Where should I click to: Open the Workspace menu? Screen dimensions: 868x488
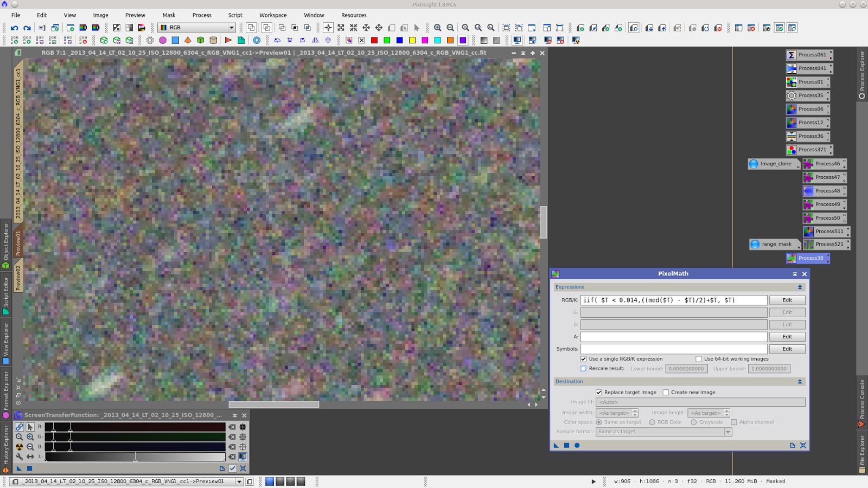[273, 15]
